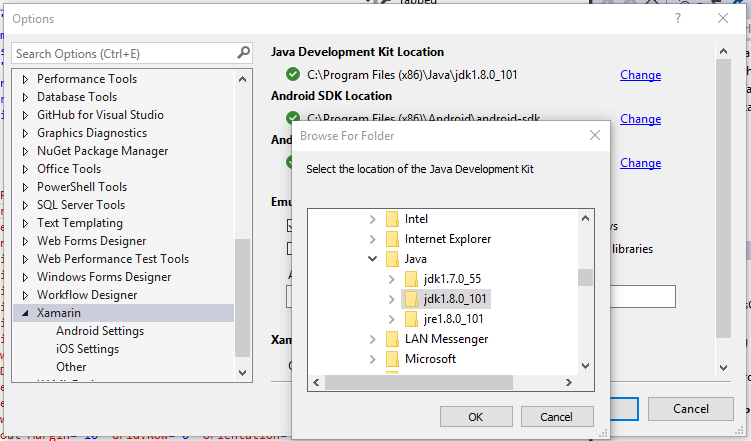This screenshot has height=441, width=751.
Task: Click the jdk1.8.0_101 folder icon
Action: [411, 299]
